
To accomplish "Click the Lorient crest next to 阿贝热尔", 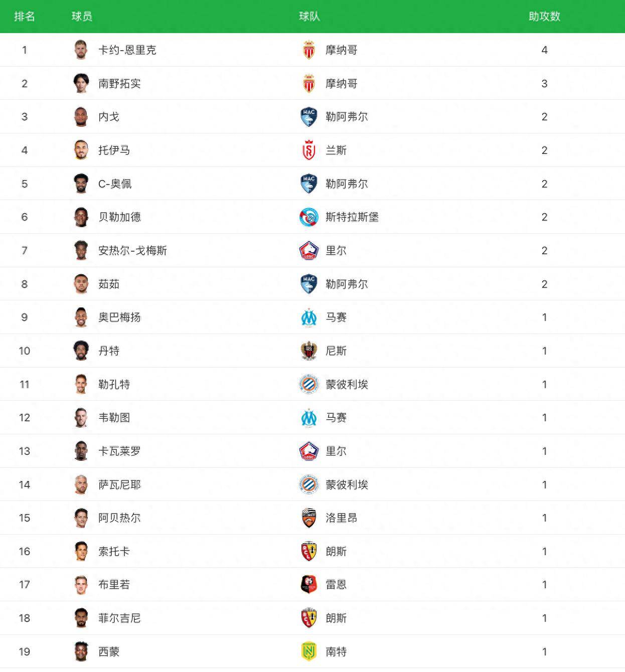I will [309, 518].
